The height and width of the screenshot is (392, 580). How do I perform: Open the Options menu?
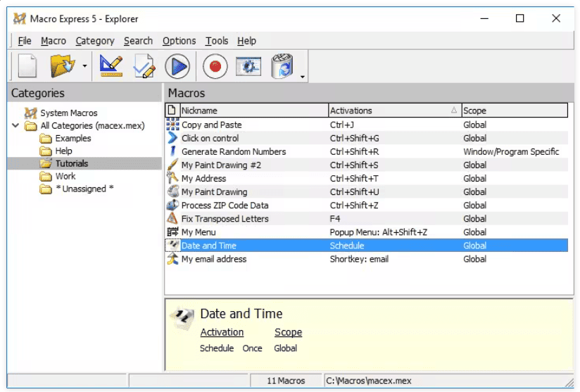[179, 41]
